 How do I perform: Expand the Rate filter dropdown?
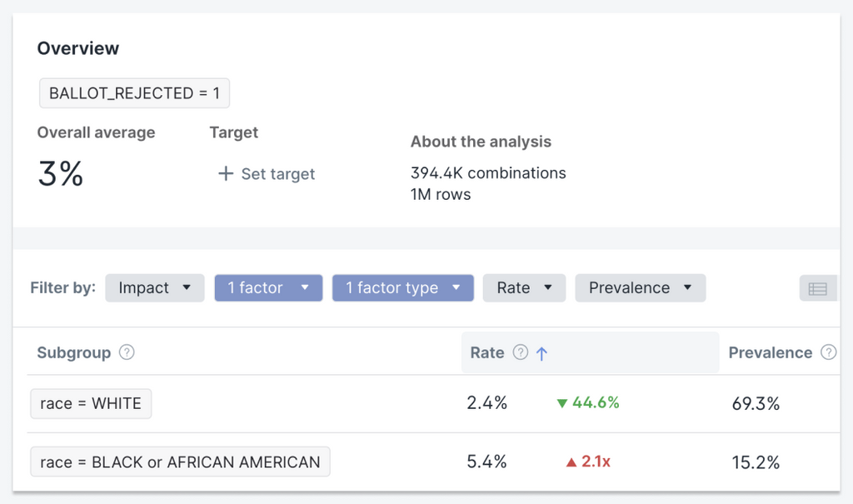pos(524,288)
